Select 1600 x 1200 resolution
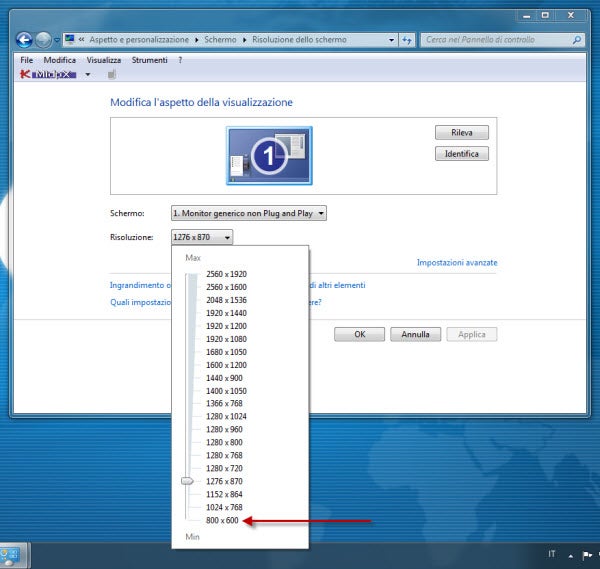The width and height of the screenshot is (600, 569). [226, 365]
